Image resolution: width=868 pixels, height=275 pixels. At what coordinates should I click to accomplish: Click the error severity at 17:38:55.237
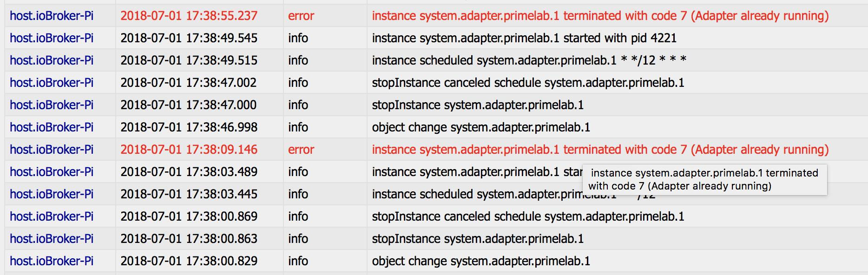point(301,16)
